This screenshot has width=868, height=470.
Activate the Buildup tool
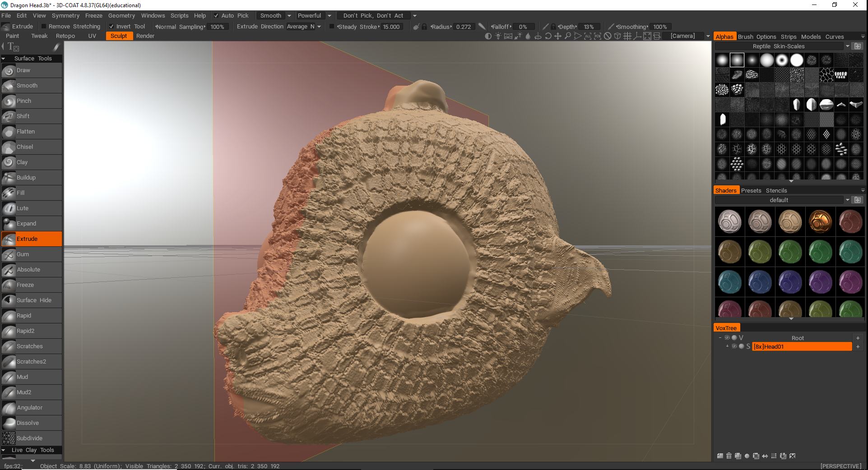[32, 178]
